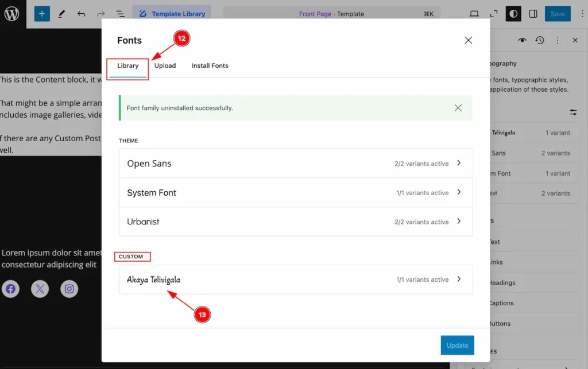Screen dimensions: 588x369
Task: Open the Install Fonts tab
Action: 210,65
